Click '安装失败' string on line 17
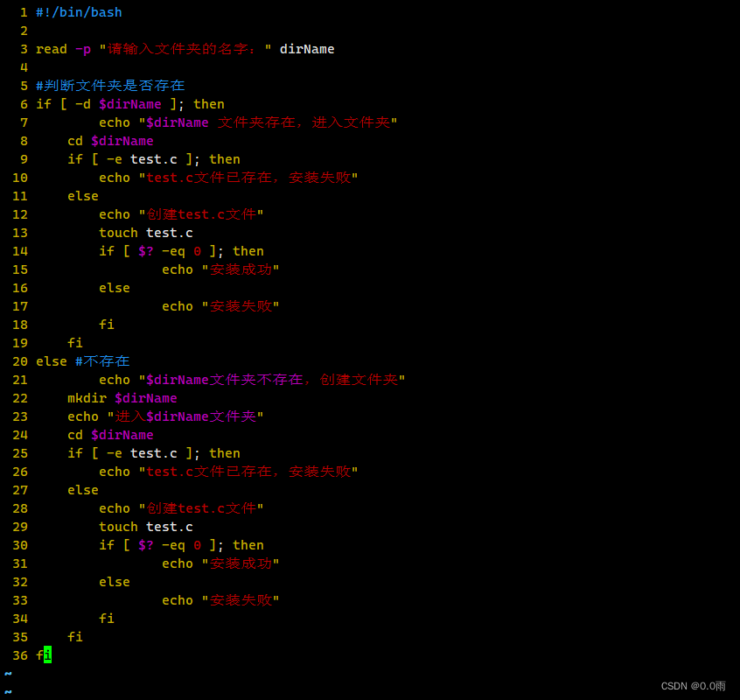Image resolution: width=740 pixels, height=700 pixels. (241, 306)
